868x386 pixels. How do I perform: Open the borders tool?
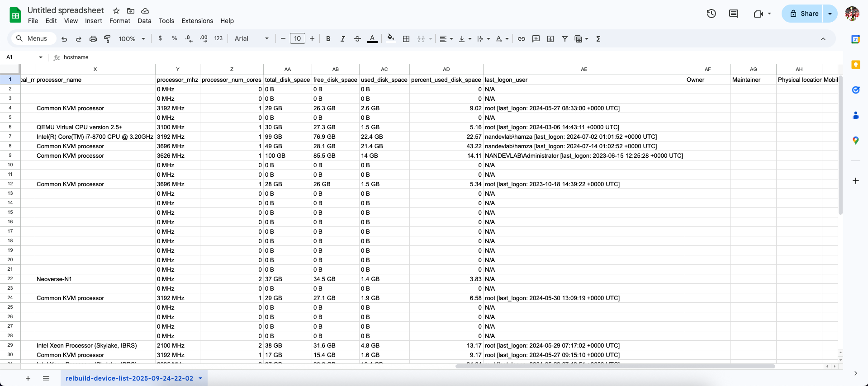[406, 39]
